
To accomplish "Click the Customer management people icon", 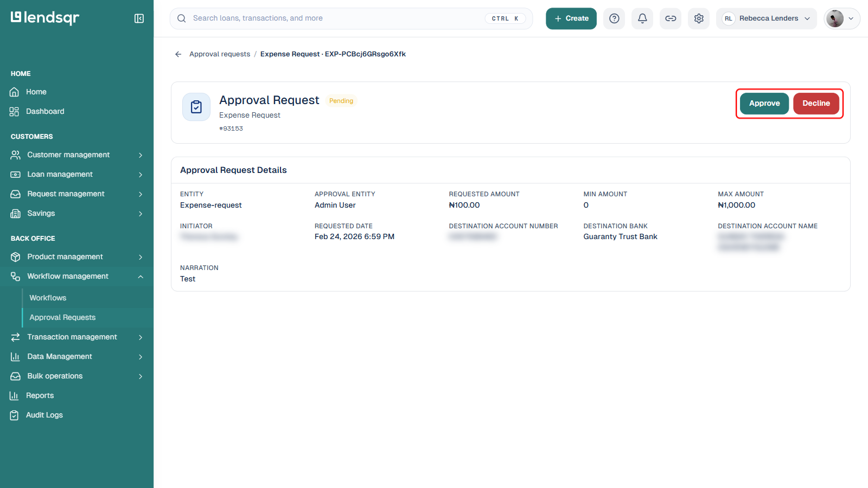I will 15,155.
